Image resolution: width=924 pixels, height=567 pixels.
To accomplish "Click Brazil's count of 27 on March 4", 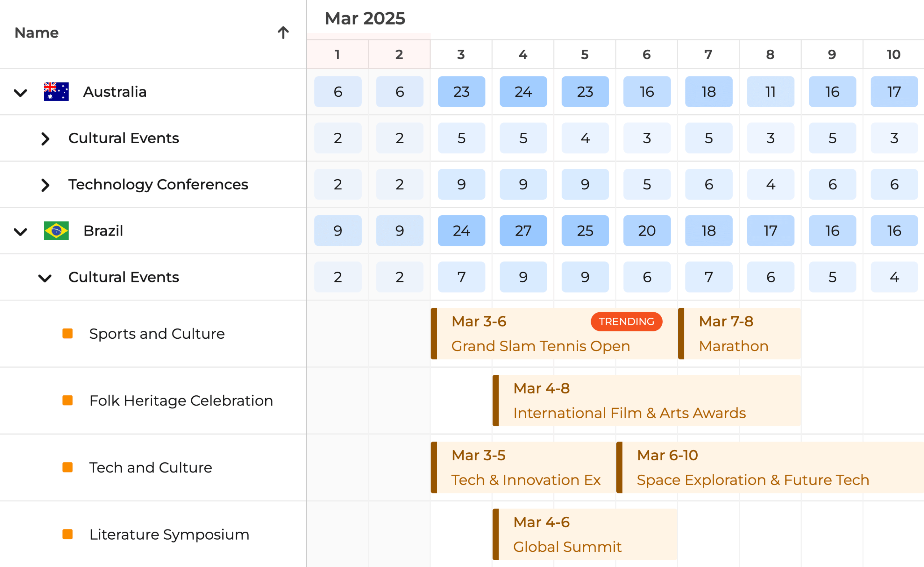I will tap(523, 230).
